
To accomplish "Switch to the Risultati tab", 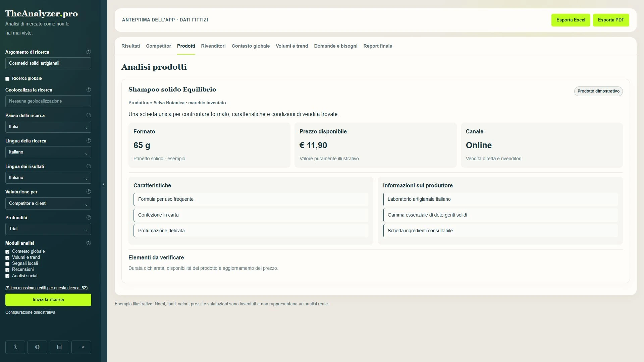I will (130, 46).
